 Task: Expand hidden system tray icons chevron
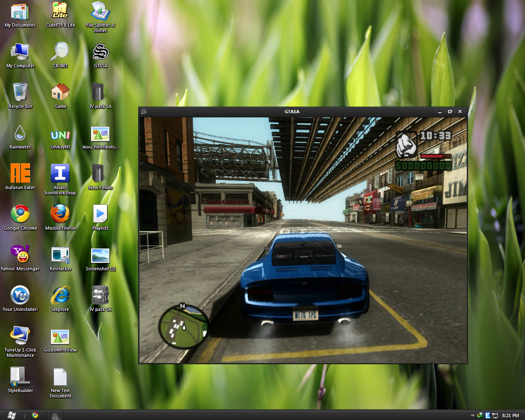[x=472, y=415]
